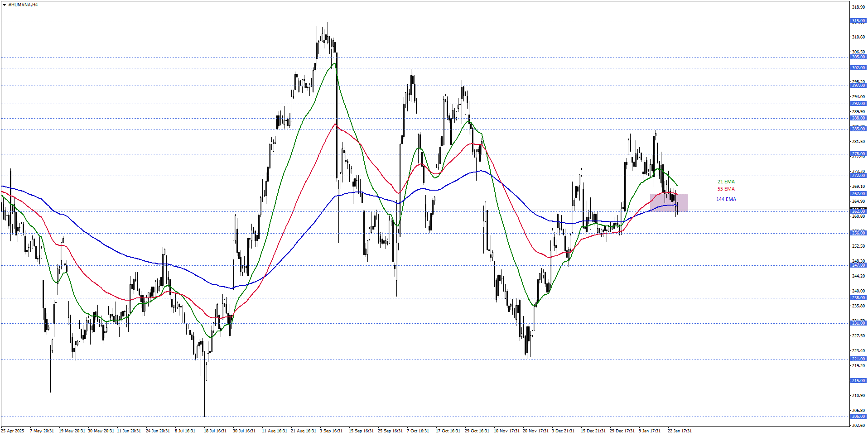868x436 pixels.
Task: Select the 144 EMA blue label
Action: pyautogui.click(x=726, y=200)
